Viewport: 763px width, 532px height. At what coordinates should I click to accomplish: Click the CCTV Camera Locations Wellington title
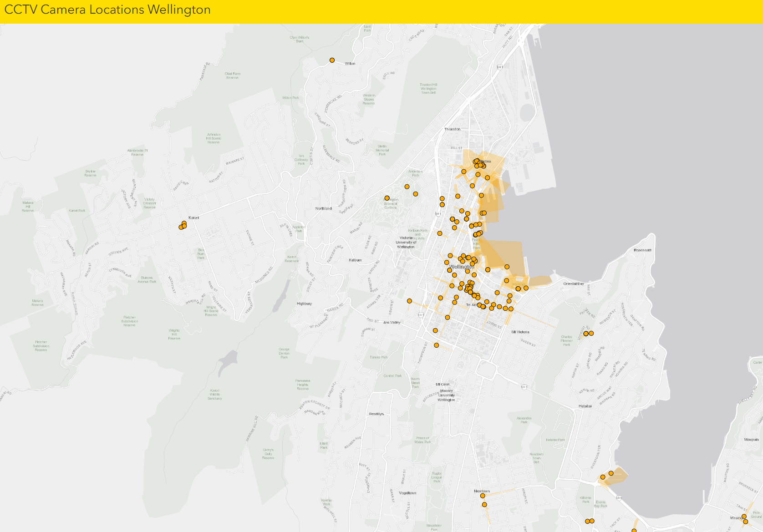(107, 10)
